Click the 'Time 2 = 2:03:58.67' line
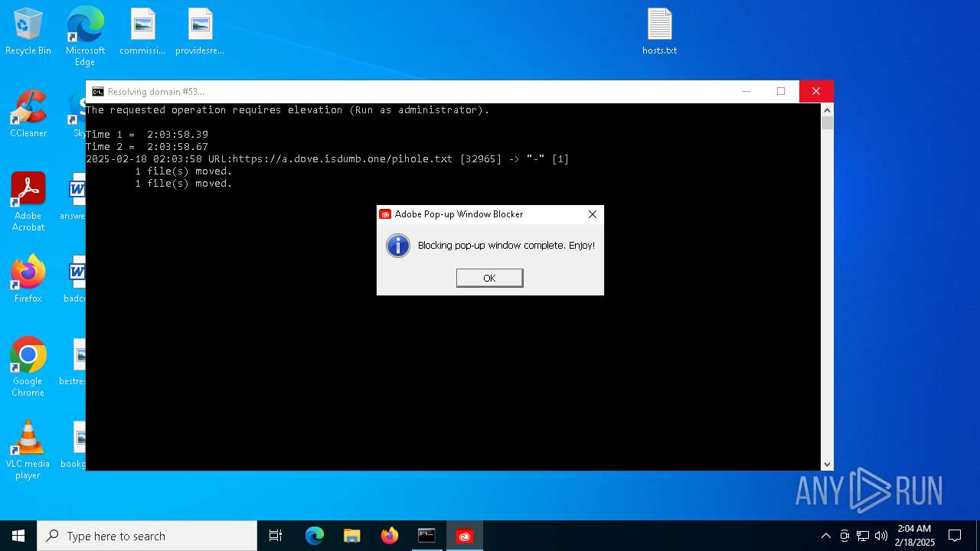980x551 pixels. 147,147
